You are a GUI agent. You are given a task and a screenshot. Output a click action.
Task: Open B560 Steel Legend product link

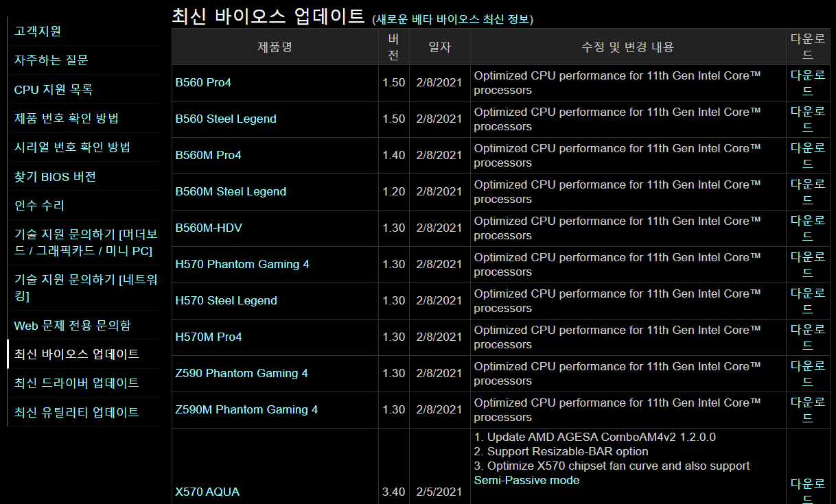(x=226, y=119)
